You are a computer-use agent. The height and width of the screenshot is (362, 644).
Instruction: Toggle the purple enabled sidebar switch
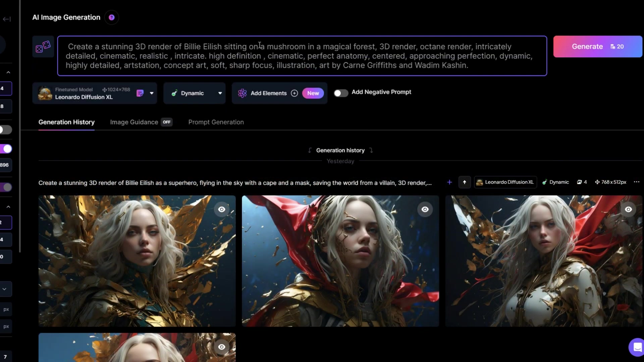coord(6,149)
